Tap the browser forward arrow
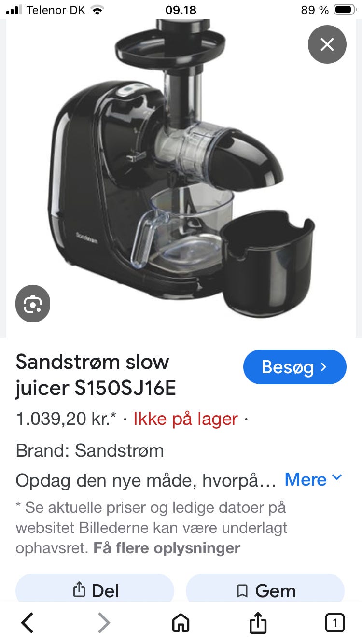The height and width of the screenshot is (644, 362). 104,623
